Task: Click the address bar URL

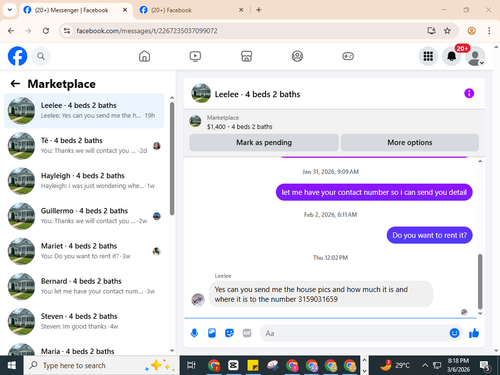Action: [x=147, y=31]
